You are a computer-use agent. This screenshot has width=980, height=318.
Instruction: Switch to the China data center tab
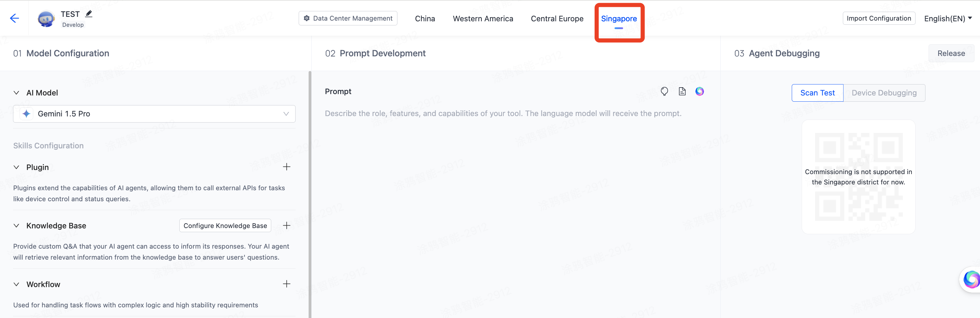pos(425,18)
